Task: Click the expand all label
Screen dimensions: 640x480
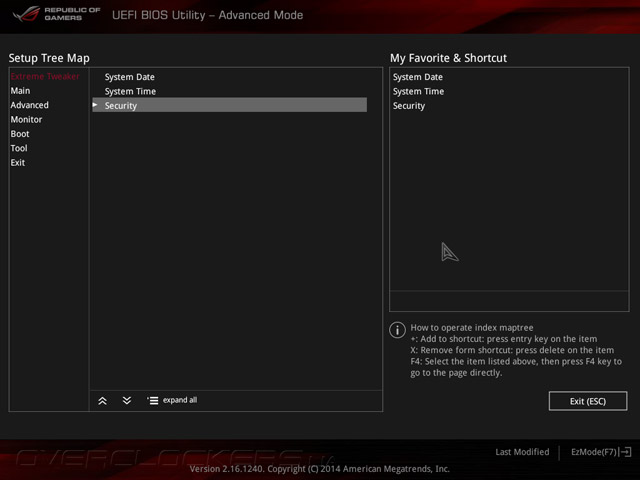Action: coord(180,400)
